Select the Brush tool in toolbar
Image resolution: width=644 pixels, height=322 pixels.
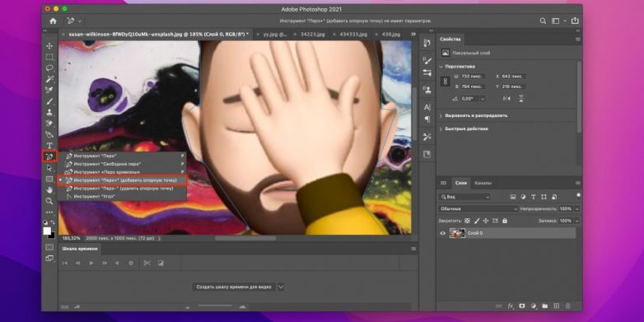click(49, 101)
